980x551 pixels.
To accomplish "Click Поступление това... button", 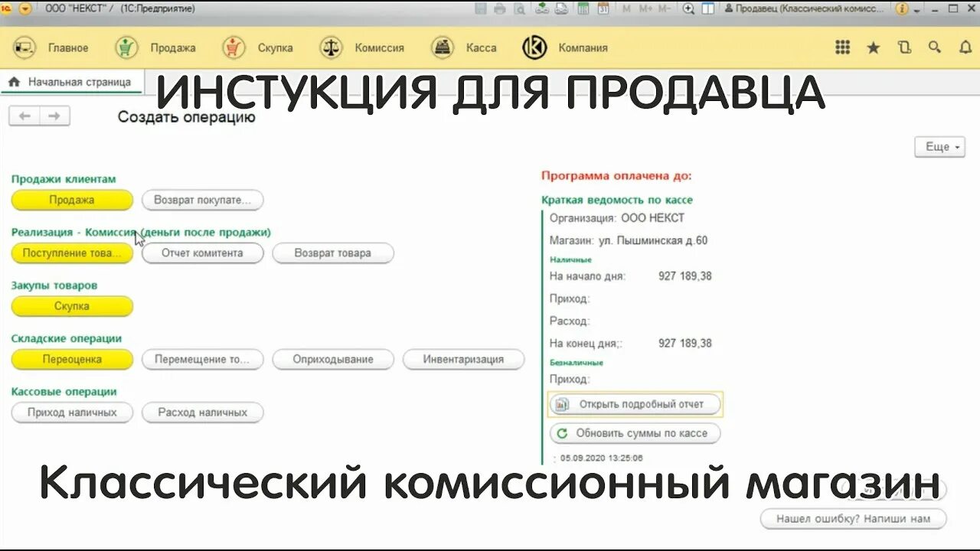I will 72,253.
